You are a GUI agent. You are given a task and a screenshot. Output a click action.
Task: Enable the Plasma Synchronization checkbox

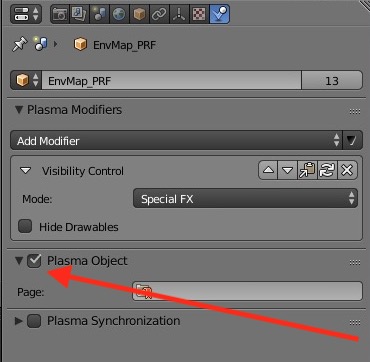34,321
